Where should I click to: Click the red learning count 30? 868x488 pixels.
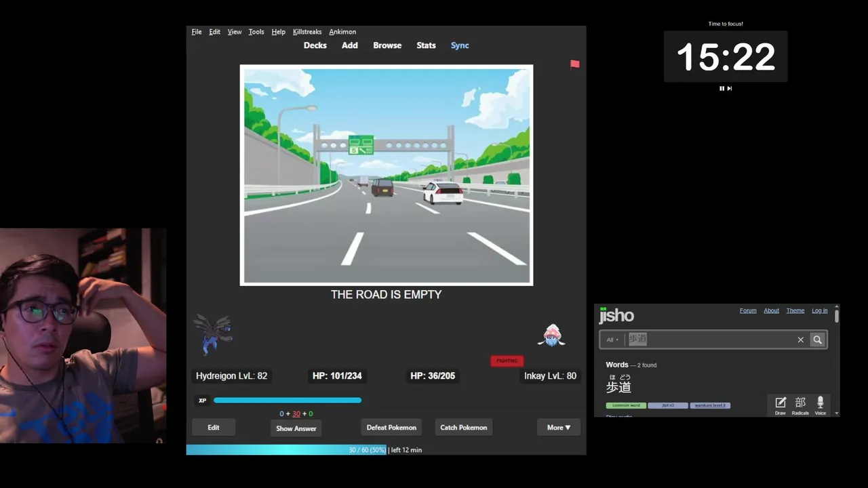pos(296,413)
